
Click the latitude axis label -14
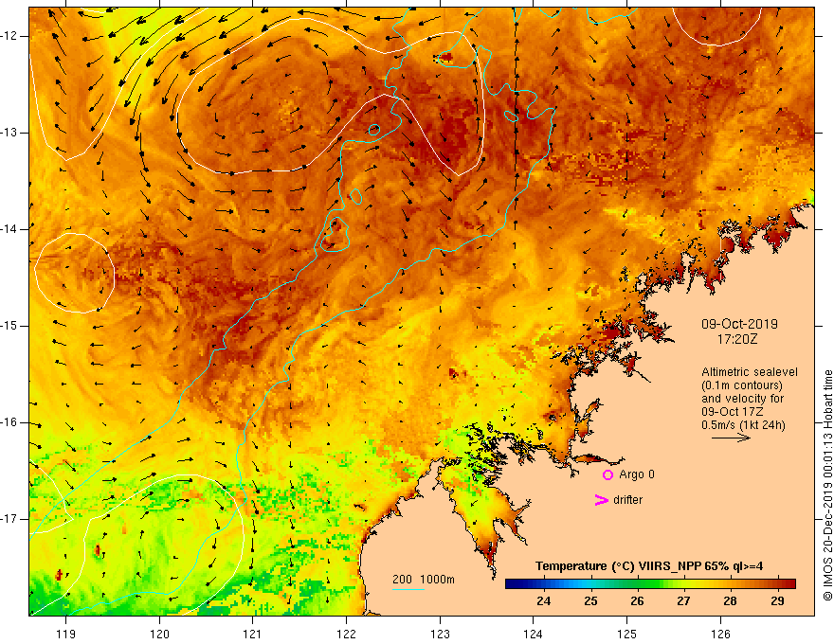pos(9,229)
